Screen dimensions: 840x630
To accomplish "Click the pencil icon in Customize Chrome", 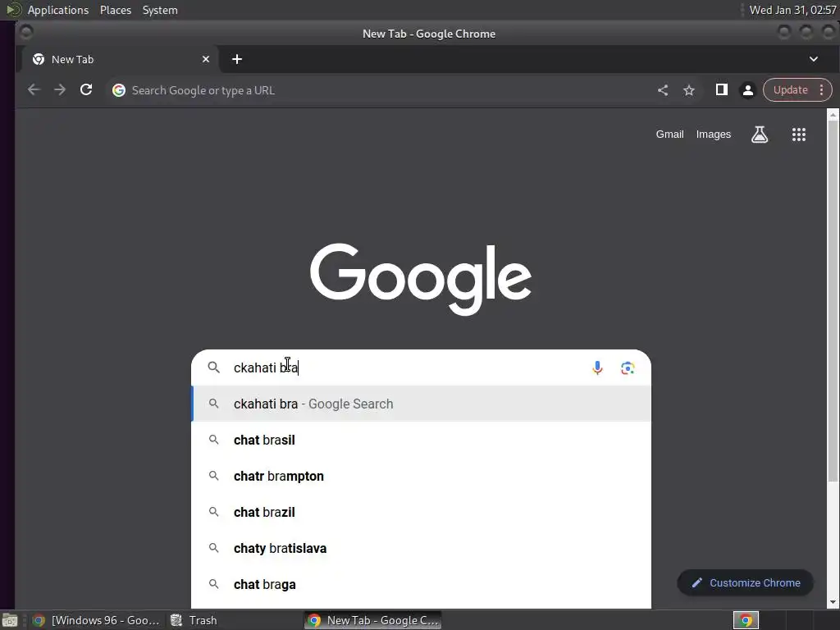I will [x=697, y=583].
